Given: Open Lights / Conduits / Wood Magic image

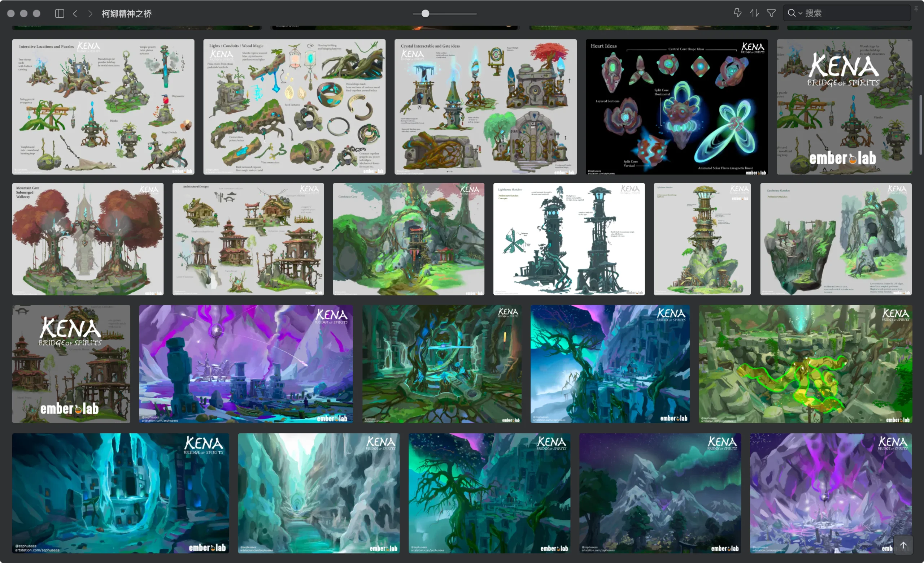Looking at the screenshot, I should [x=295, y=107].
